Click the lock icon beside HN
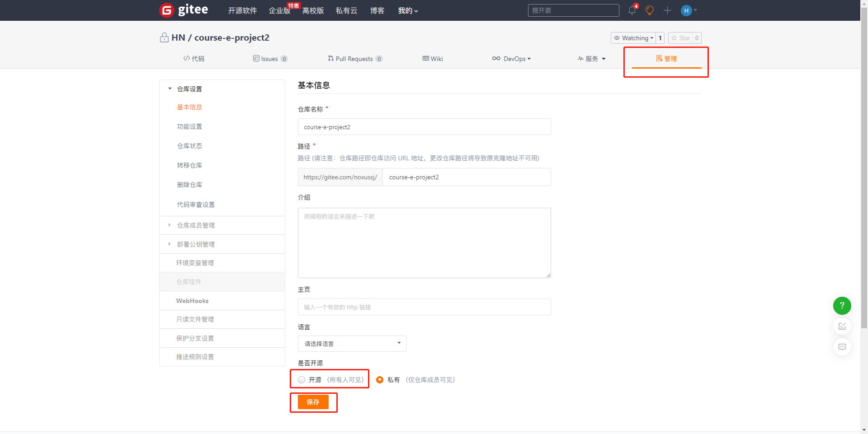Viewport: 868px width, 434px height. [164, 37]
